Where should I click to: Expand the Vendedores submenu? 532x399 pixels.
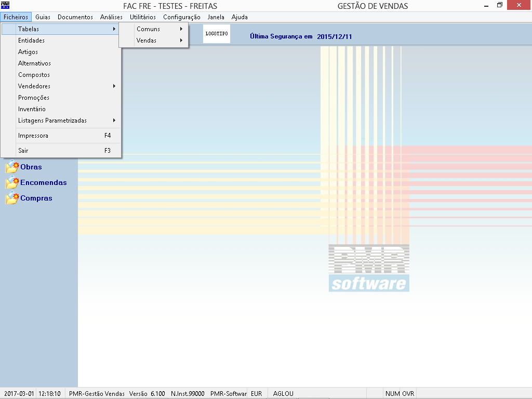(x=61, y=86)
